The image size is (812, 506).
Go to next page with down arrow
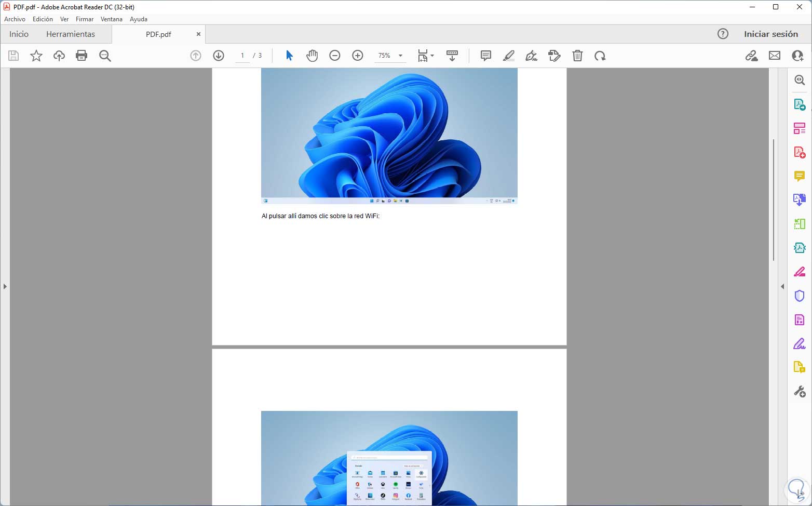pyautogui.click(x=219, y=56)
